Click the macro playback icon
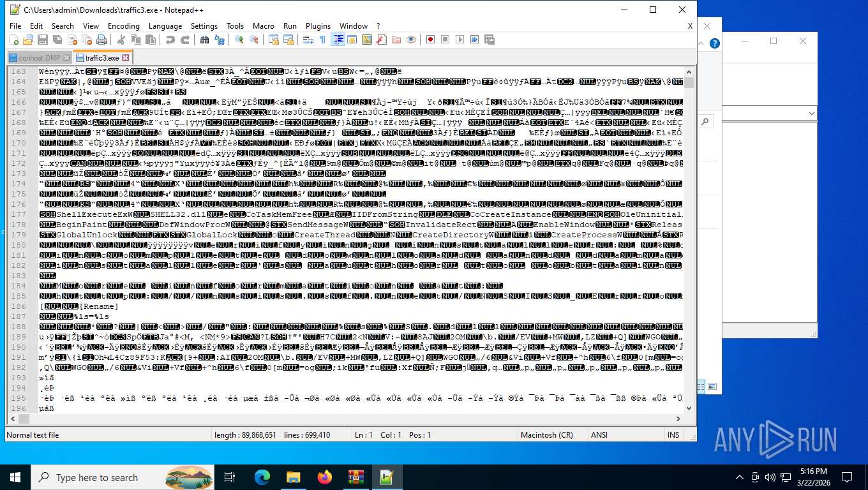This screenshot has height=490, width=868. coord(460,40)
